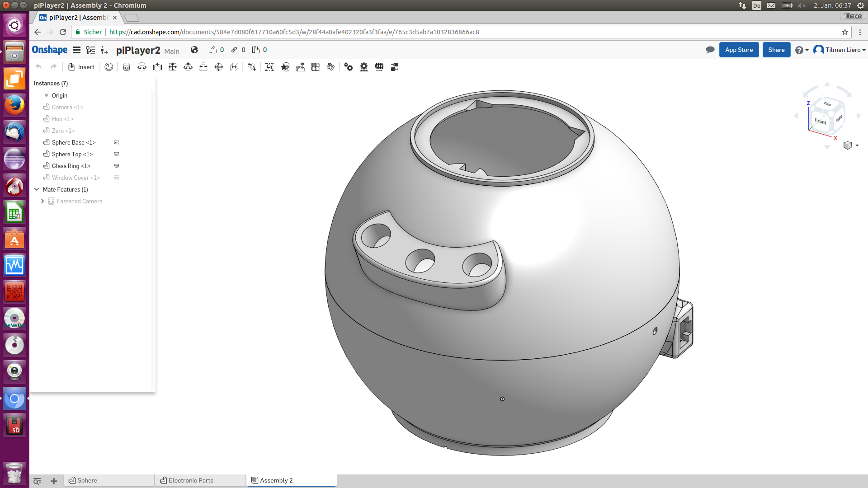Reload the browser page
Viewport: 868px width, 488px height.
(63, 32)
